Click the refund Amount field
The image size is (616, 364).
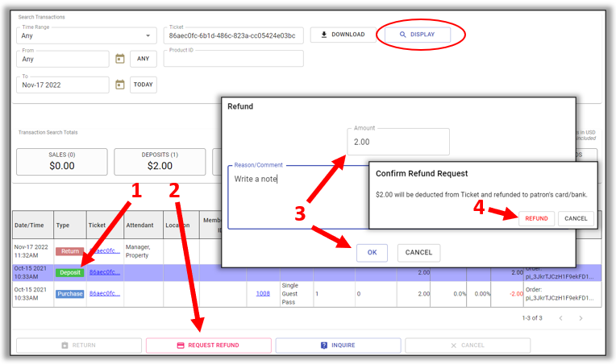(398, 143)
